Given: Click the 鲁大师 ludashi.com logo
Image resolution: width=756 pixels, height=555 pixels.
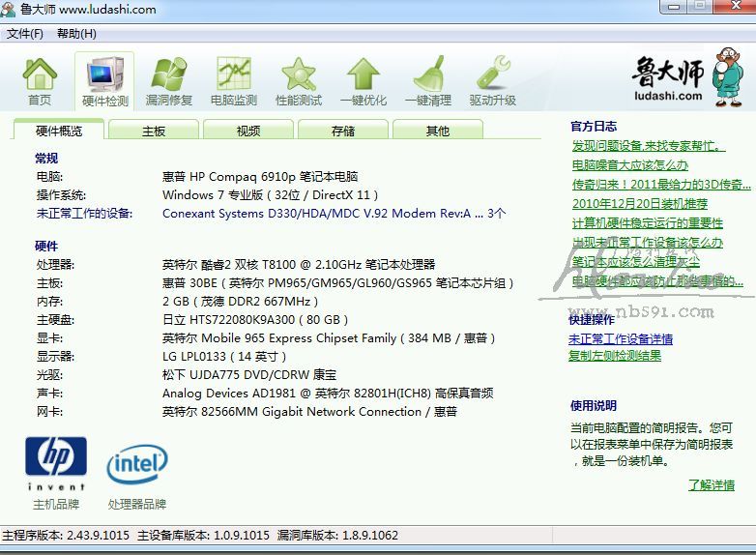Looking at the screenshot, I should (x=688, y=77).
